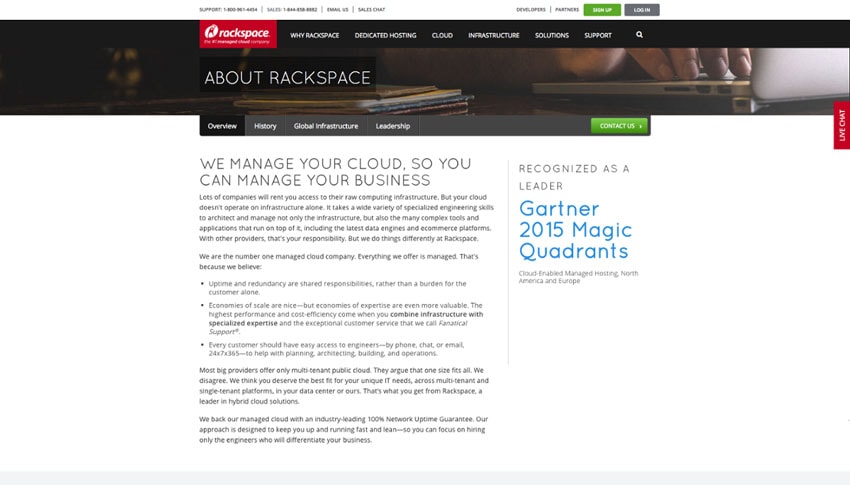Viewport: 850px width, 485px height.
Task: Select the Overview tab
Action: (x=222, y=126)
